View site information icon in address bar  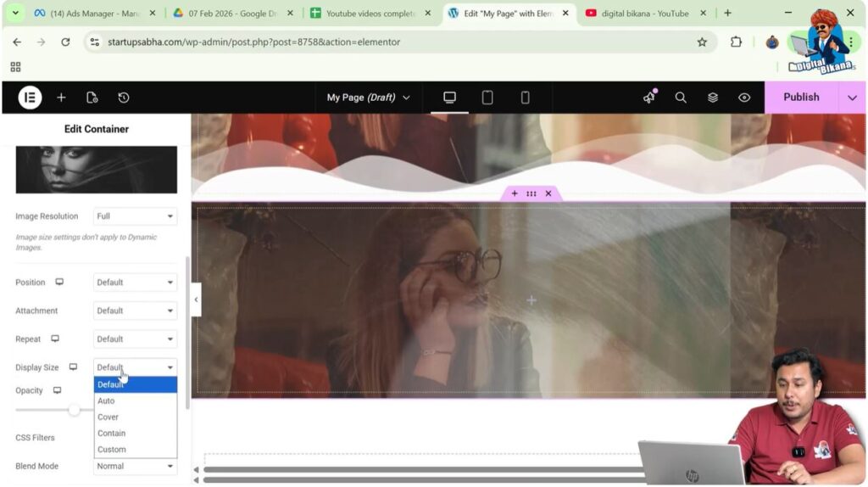click(x=95, y=42)
